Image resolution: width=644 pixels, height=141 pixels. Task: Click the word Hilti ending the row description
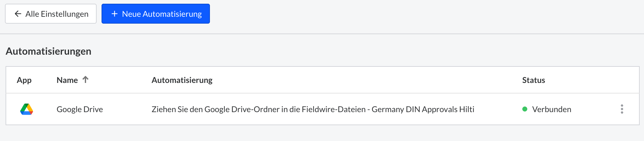pos(467,109)
